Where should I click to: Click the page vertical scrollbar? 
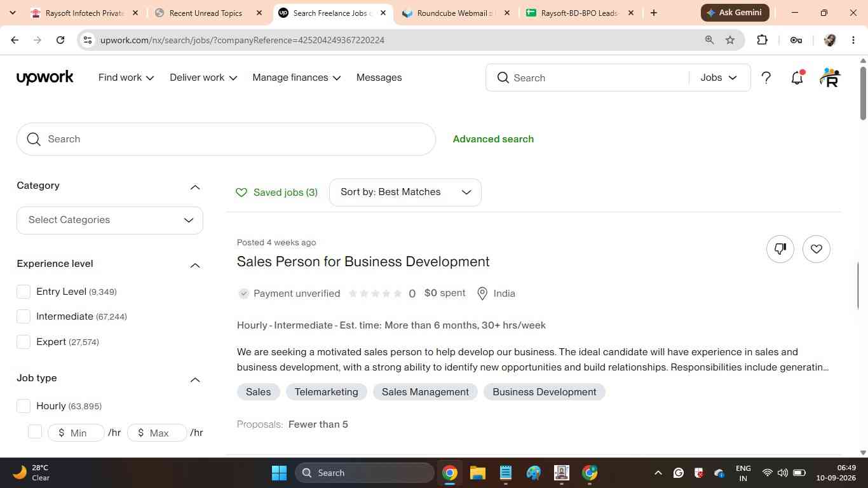[863, 254]
